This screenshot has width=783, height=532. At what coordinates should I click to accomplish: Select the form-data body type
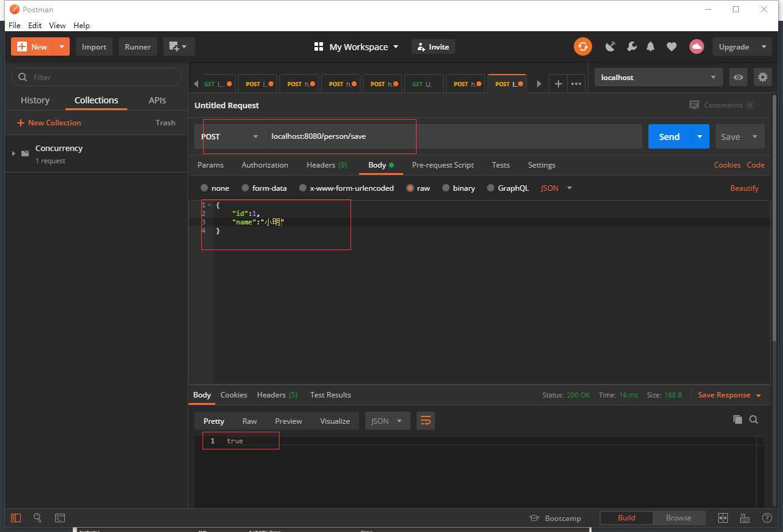point(245,188)
